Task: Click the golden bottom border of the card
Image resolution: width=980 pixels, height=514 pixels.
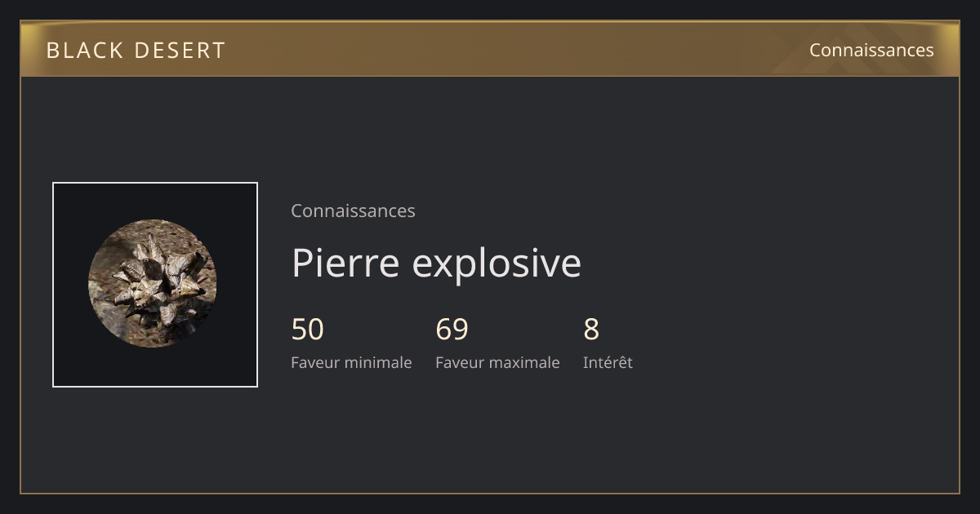Action: [x=490, y=493]
